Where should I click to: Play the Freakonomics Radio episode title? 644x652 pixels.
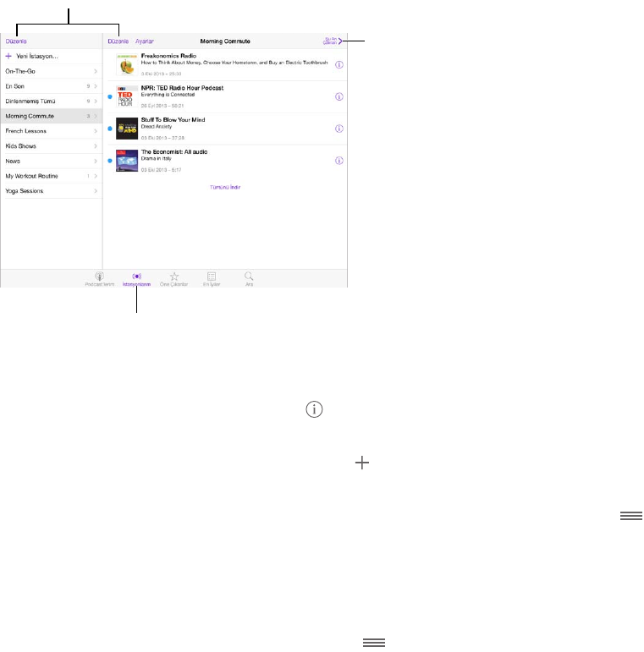[x=168, y=56]
